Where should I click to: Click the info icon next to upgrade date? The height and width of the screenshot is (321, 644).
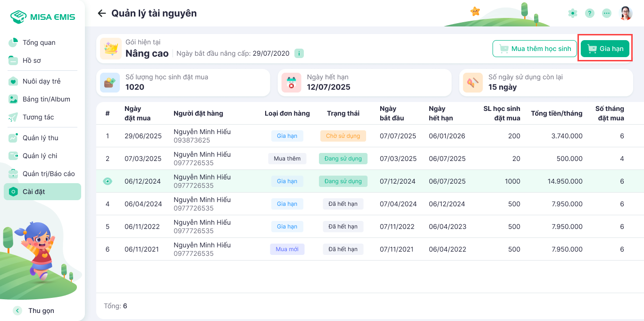[299, 53]
